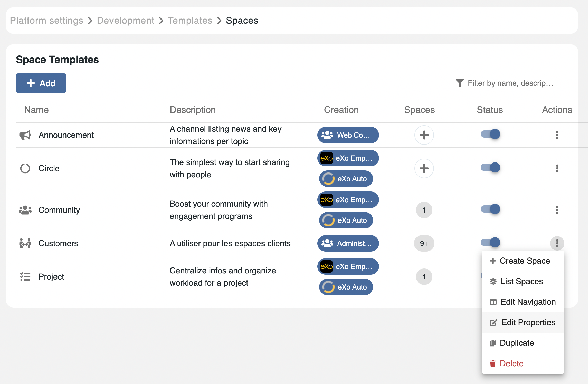Click the filter funnel icon
Screen dimensions: 588x384
tap(459, 83)
